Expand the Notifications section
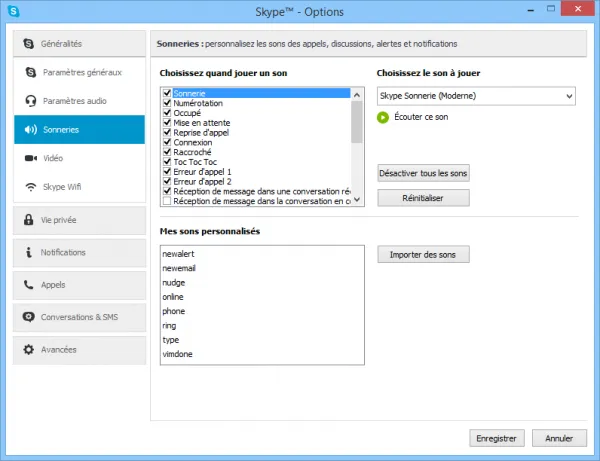The height and width of the screenshot is (461, 600). (x=80, y=252)
